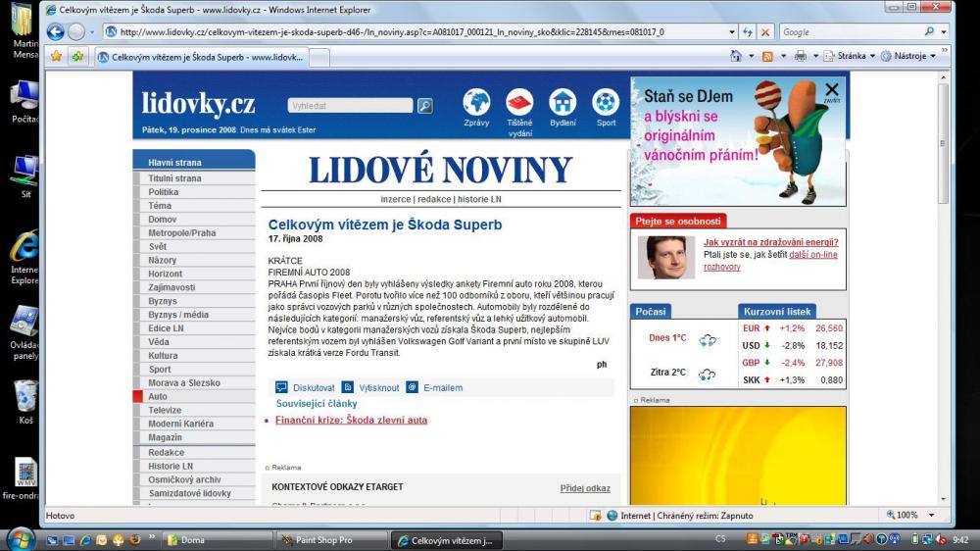The width and height of the screenshot is (980, 551).
Task: Go back with the browser Back arrow
Action: pyautogui.click(x=56, y=31)
